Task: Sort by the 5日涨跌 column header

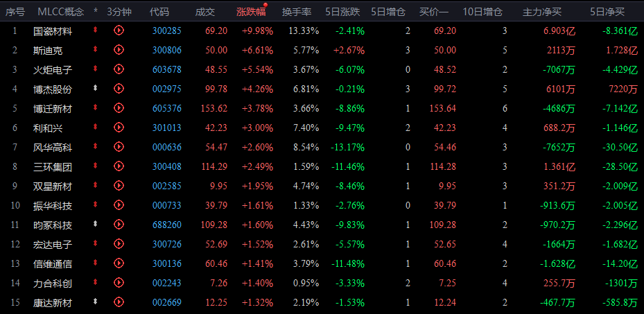Action: click(342, 12)
